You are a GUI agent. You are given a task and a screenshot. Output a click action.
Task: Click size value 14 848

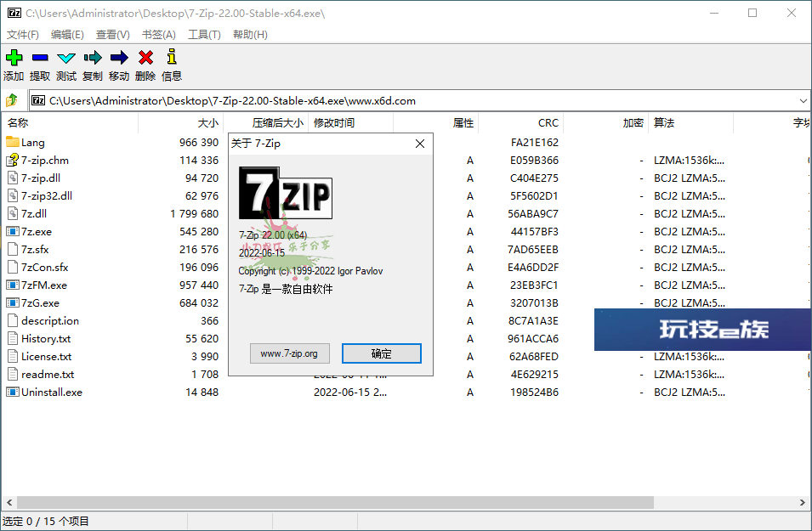pos(202,393)
